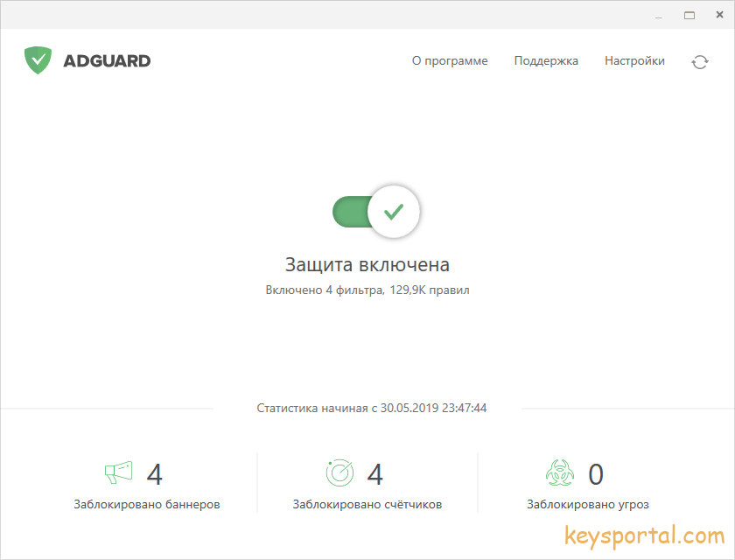Viewport: 735px width, 560px height.
Task: Click the megaphone blocked banners icon
Action: click(118, 473)
